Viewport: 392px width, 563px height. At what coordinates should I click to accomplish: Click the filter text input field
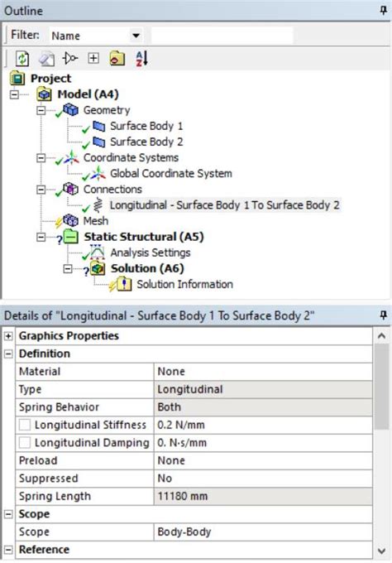(x=222, y=36)
